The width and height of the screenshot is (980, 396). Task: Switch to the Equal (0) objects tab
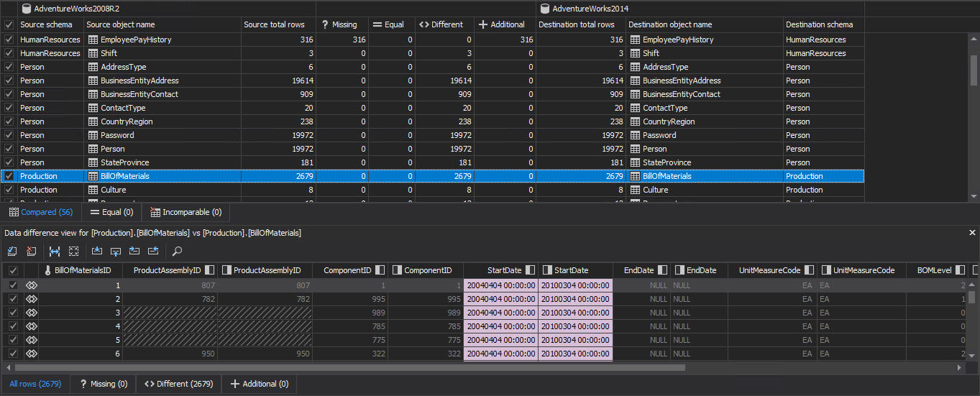point(111,212)
